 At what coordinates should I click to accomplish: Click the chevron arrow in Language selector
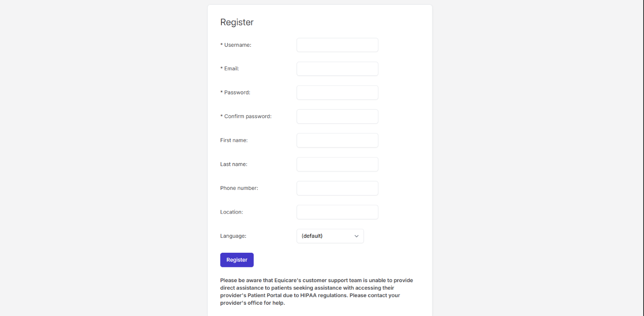tap(356, 236)
